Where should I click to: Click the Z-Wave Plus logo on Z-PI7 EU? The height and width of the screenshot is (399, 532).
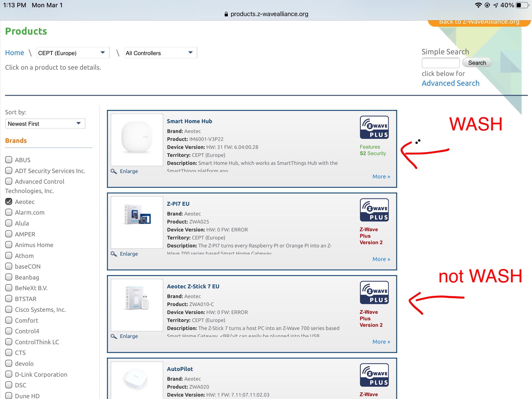pyautogui.click(x=374, y=210)
